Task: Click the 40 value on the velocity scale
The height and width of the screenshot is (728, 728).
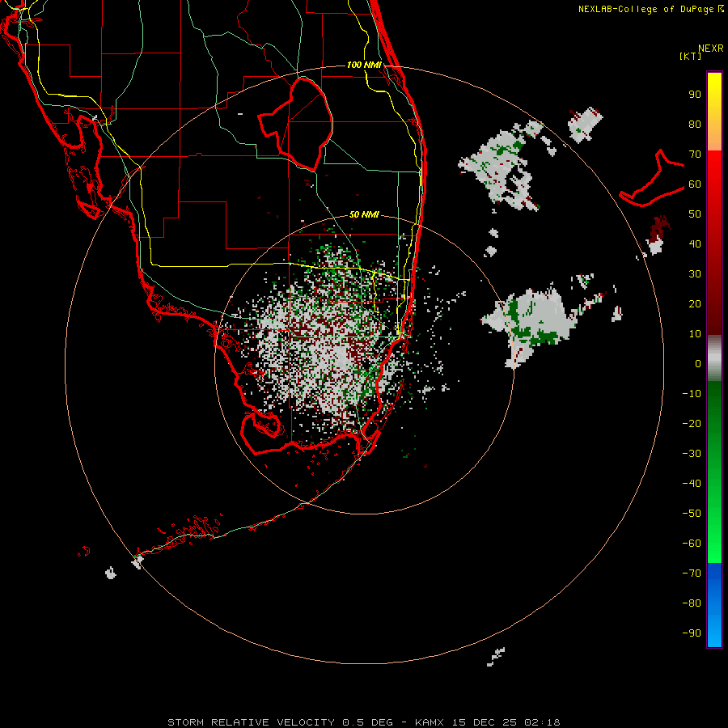Action: coord(695,244)
